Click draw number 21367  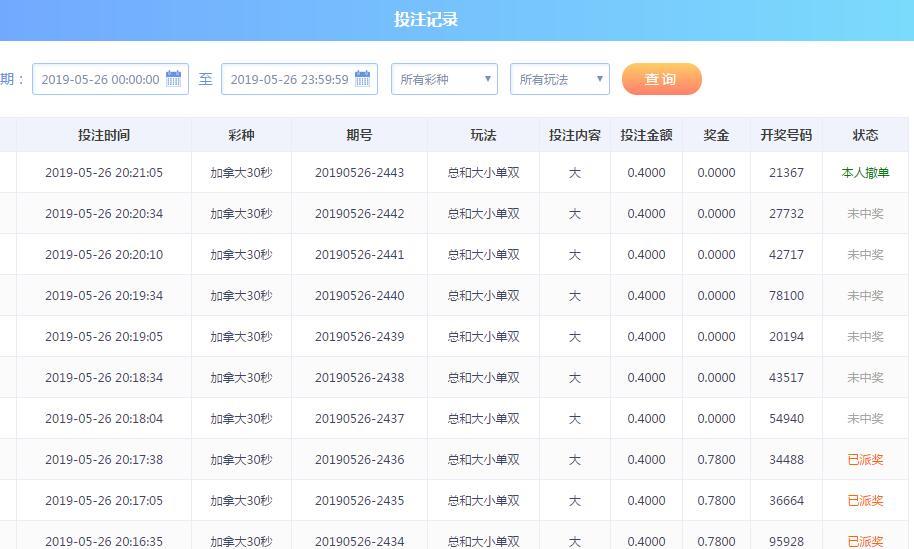point(786,173)
